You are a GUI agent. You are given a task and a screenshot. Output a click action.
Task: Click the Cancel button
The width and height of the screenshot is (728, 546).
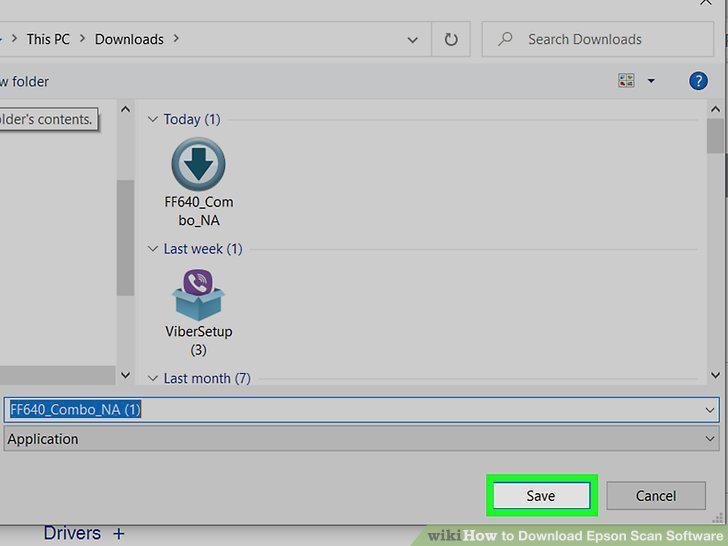coord(656,495)
